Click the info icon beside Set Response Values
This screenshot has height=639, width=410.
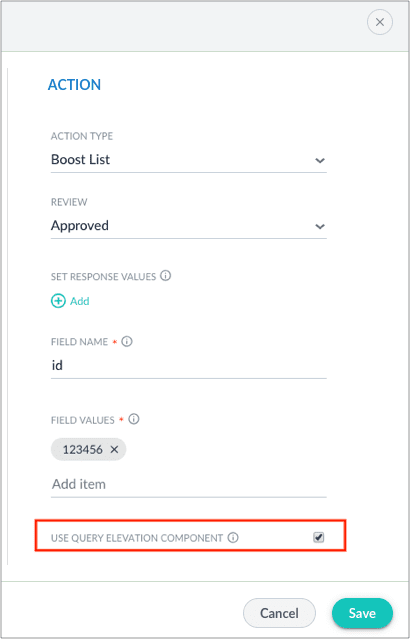point(165,276)
